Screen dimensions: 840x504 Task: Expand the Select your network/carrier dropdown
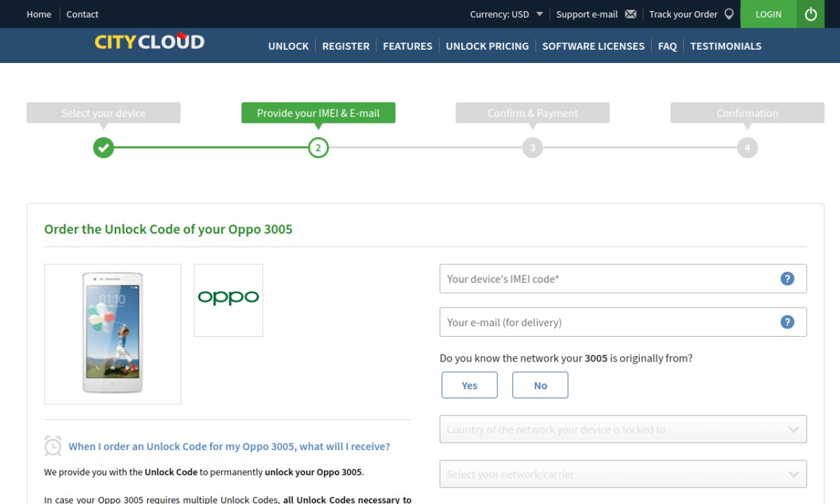click(x=623, y=474)
